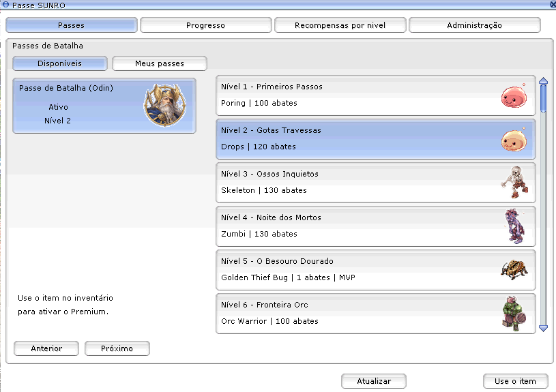The width and height of the screenshot is (556, 392).
Task: Open the Recompensas por nivel tab
Action: (x=340, y=25)
